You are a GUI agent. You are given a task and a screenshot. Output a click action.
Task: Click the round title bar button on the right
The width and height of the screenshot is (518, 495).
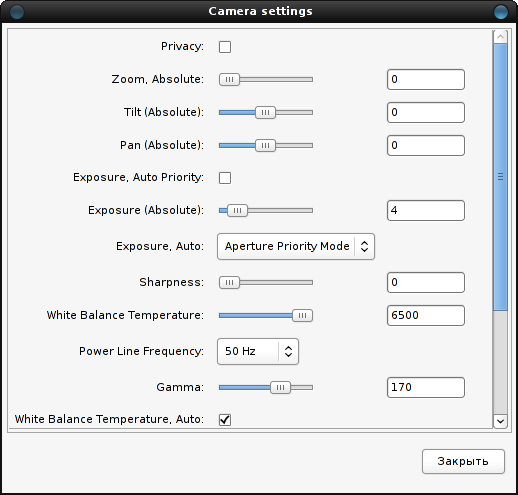(501, 12)
